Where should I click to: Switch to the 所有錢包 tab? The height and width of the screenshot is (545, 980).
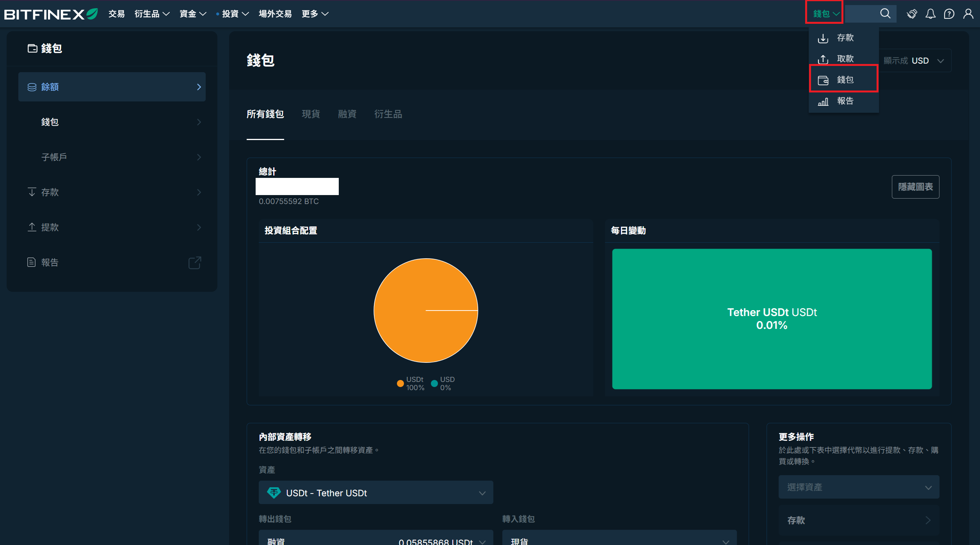pyautogui.click(x=265, y=114)
